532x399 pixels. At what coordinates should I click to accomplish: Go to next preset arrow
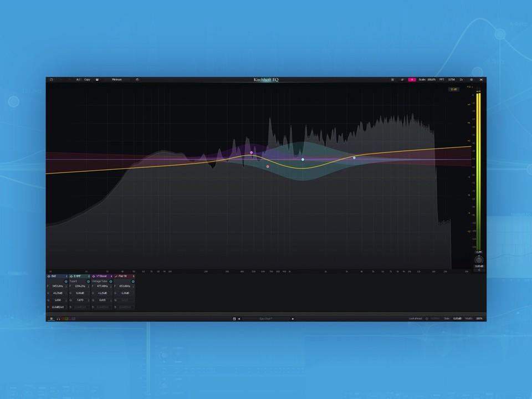coord(293,319)
